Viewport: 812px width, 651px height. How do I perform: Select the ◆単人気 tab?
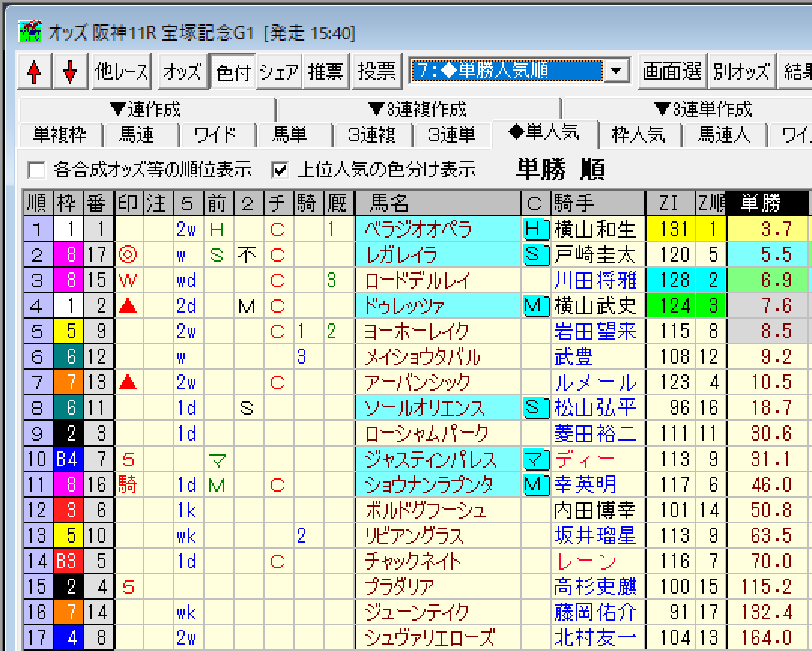tap(545, 133)
